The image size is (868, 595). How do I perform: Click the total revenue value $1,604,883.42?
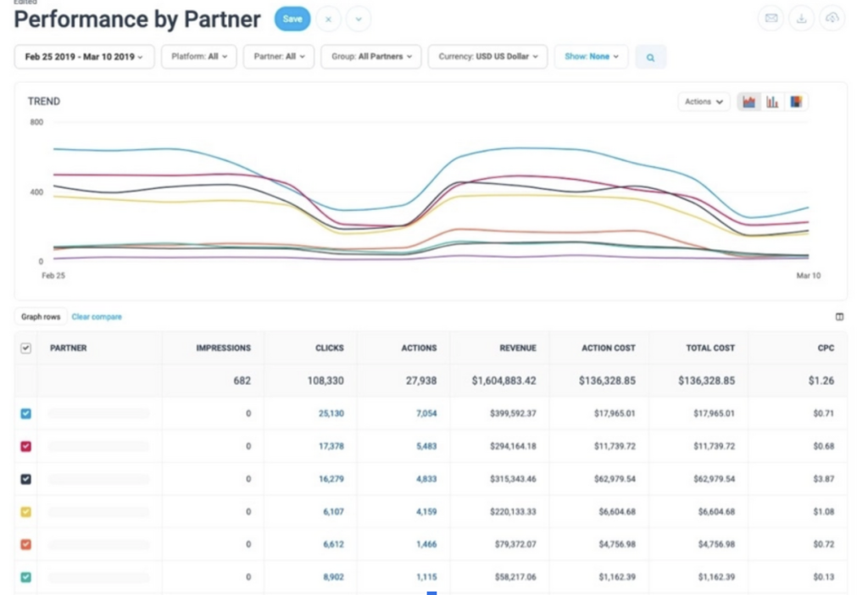pos(504,381)
